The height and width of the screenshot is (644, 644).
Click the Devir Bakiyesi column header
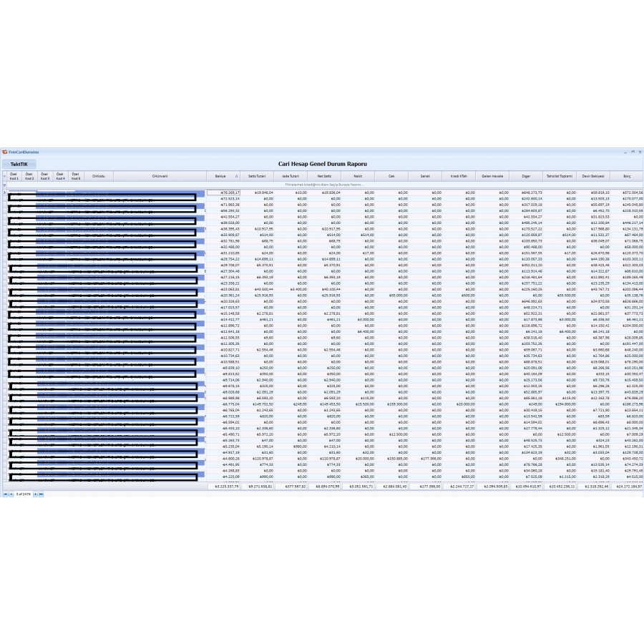[593, 176]
